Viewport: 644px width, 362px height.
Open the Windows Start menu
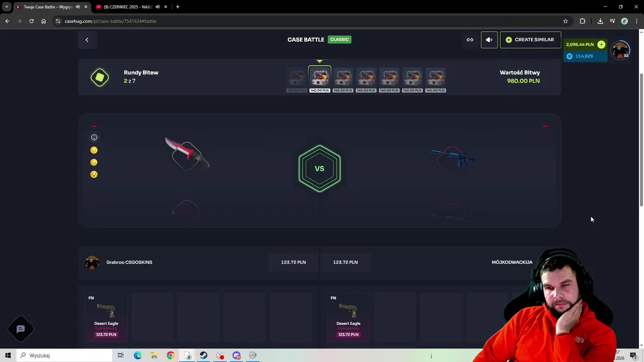pos(8,355)
